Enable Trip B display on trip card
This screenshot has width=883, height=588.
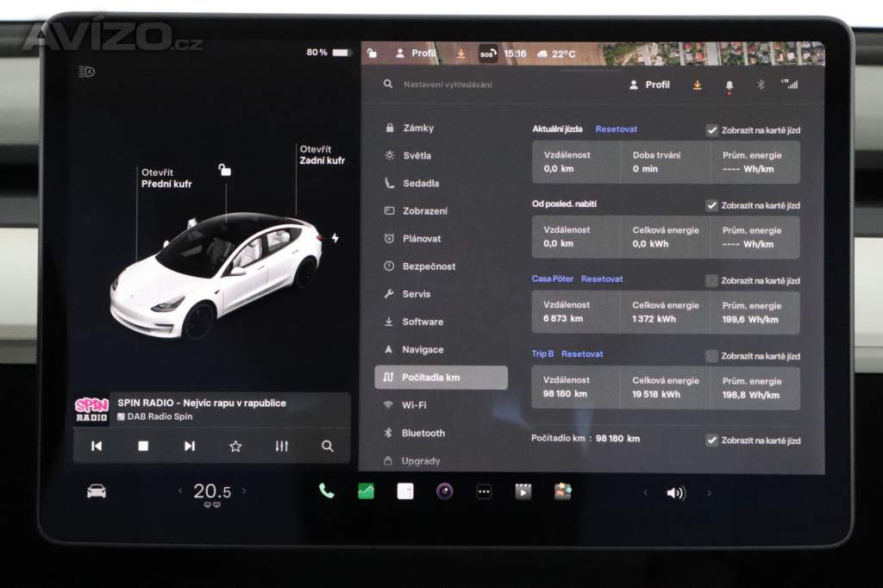(711, 356)
